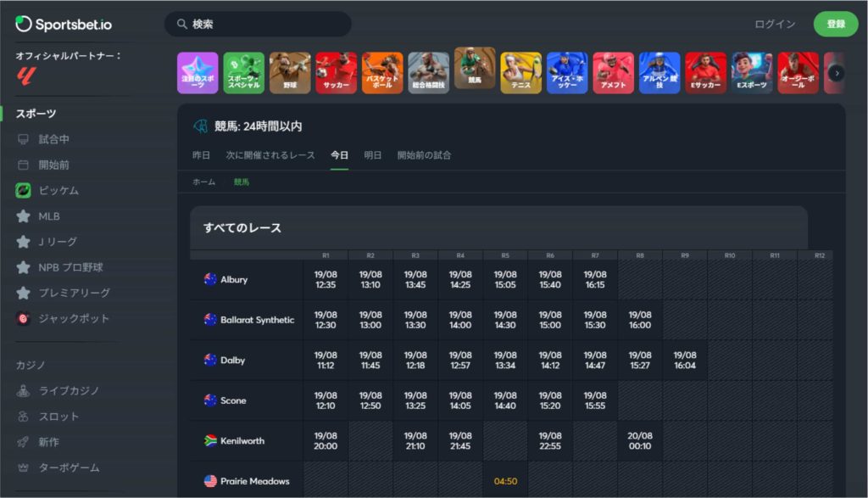Select the star icon beside NPB プロ野球
The height and width of the screenshot is (498, 868).
(x=23, y=267)
